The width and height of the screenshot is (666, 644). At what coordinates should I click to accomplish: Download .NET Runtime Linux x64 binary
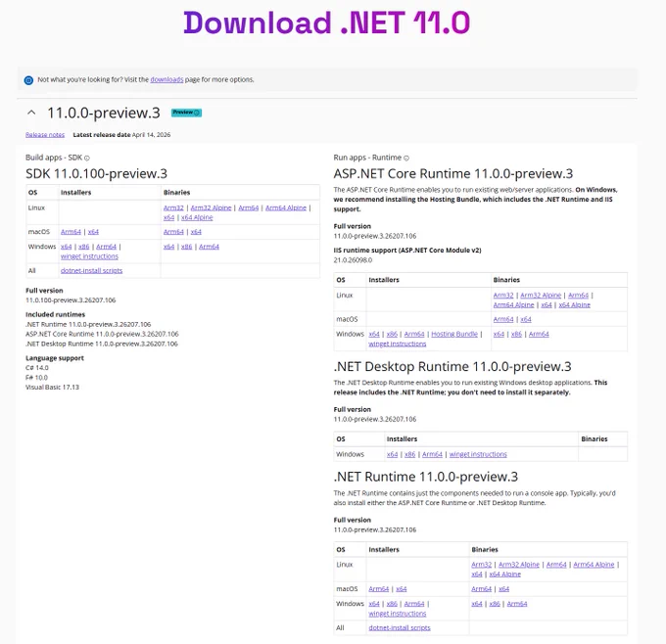[477, 575]
